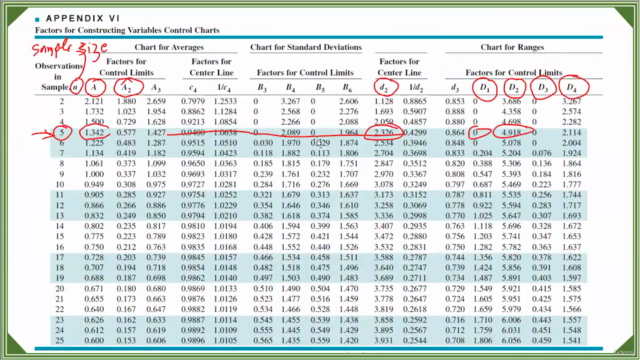This screenshot has height=360, width=640.
Task: Click the B4 value 2.568
Action: click(x=291, y=112)
